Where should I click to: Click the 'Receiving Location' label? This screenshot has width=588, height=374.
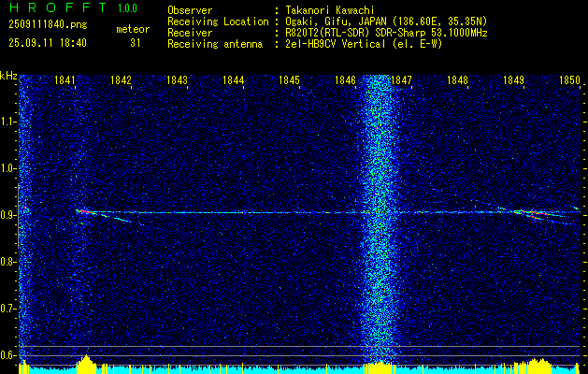[x=218, y=22]
